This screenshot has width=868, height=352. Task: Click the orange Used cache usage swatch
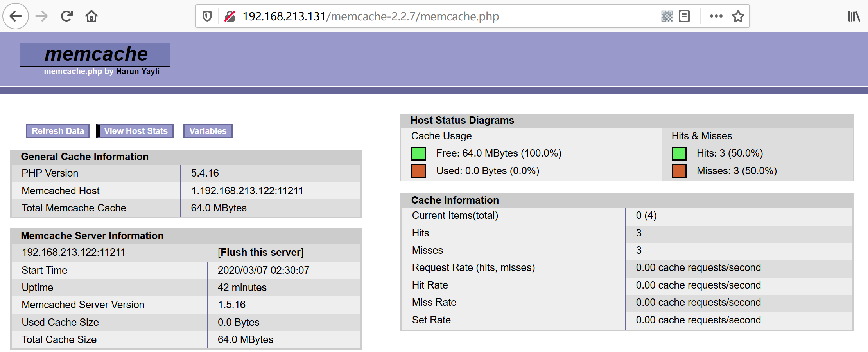(419, 171)
